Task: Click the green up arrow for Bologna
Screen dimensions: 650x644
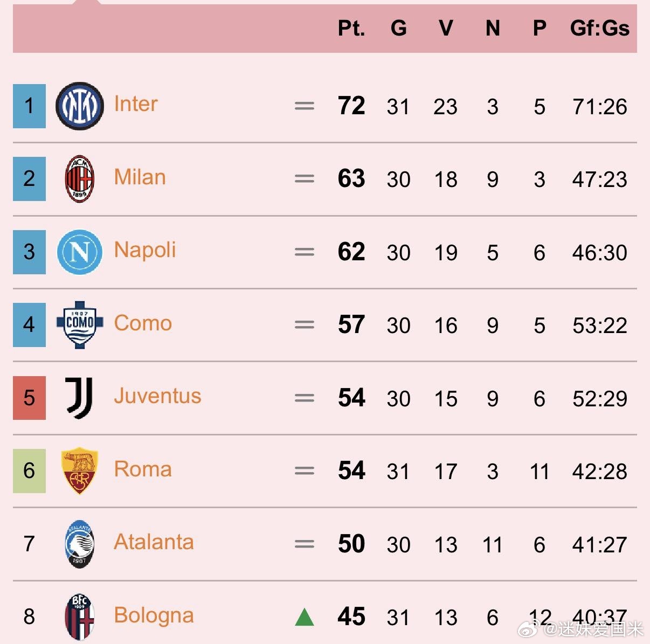Action: pyautogui.click(x=305, y=617)
